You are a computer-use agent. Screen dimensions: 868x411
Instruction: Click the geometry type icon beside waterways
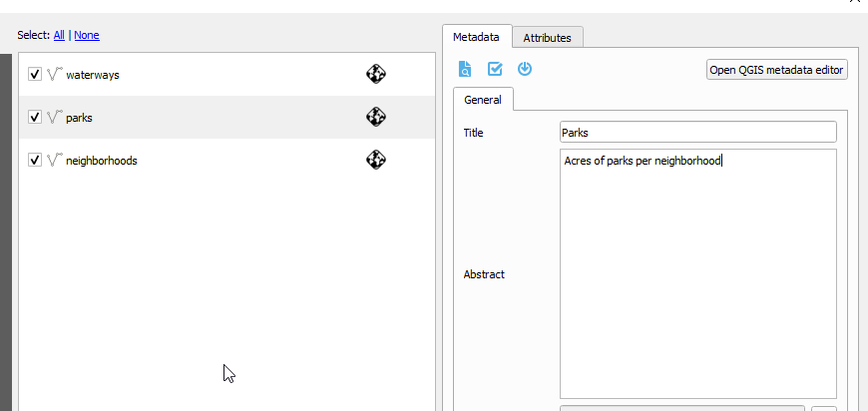(x=55, y=75)
